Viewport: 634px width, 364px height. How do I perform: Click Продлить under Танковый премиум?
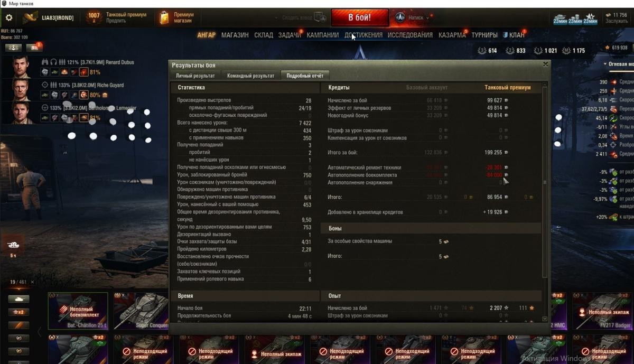(116, 21)
